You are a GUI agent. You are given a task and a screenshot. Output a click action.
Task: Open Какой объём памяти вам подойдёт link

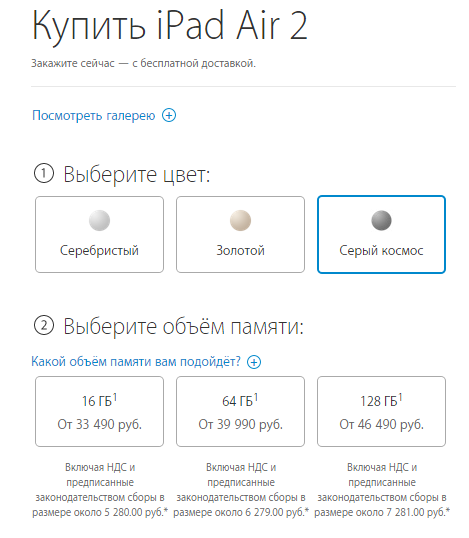[x=136, y=362]
